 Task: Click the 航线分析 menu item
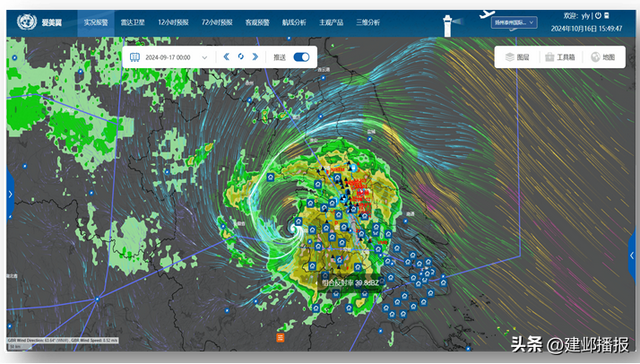pos(294,22)
